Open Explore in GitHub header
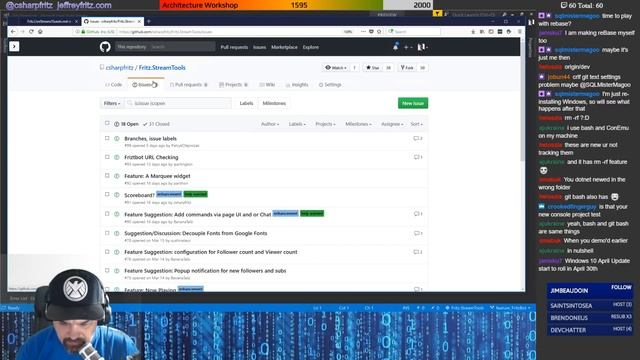 point(311,47)
